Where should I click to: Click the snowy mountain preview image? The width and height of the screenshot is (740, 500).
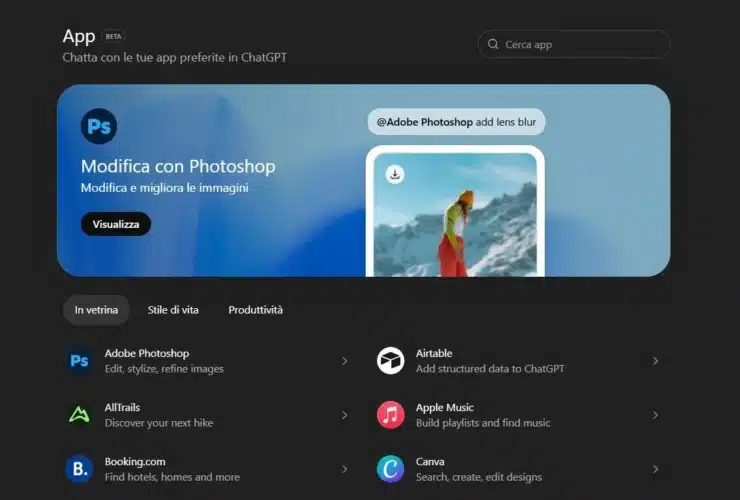(x=455, y=215)
